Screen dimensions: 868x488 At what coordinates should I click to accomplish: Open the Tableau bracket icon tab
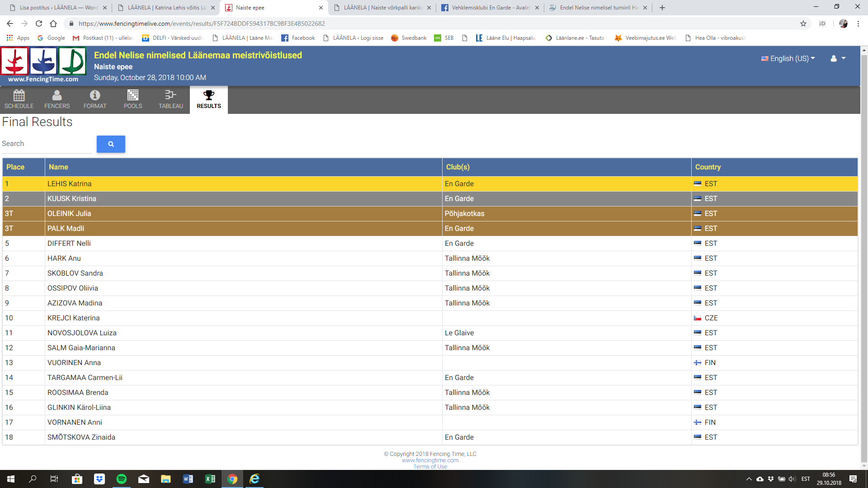[x=171, y=99]
